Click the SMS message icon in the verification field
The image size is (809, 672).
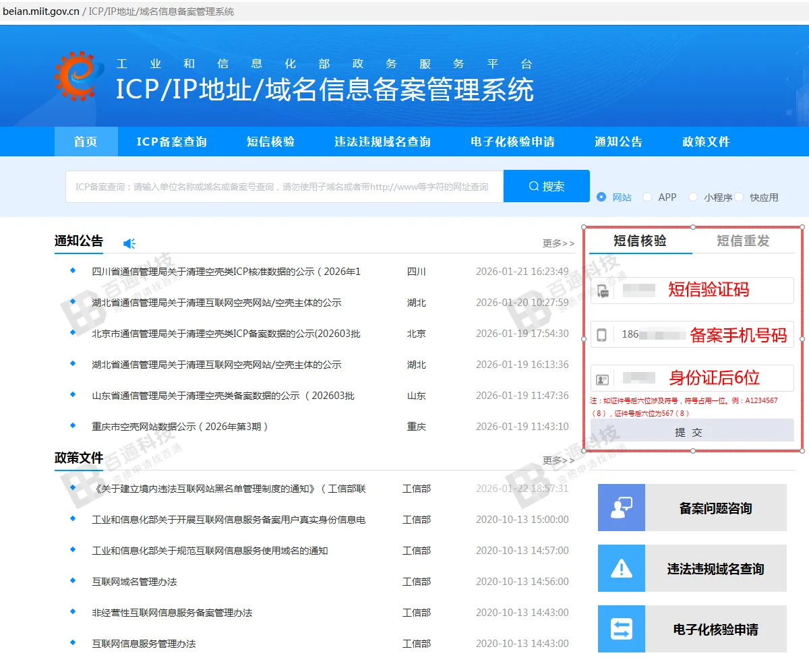click(603, 290)
